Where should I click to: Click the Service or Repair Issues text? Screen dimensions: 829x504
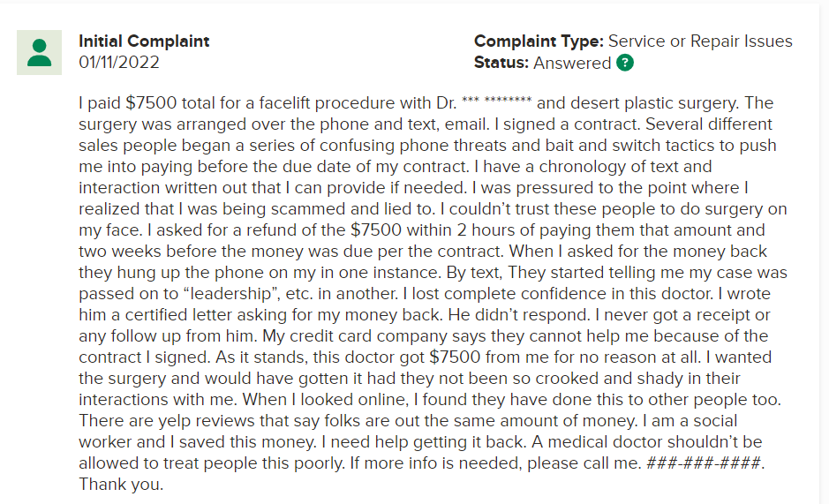pyautogui.click(x=700, y=41)
